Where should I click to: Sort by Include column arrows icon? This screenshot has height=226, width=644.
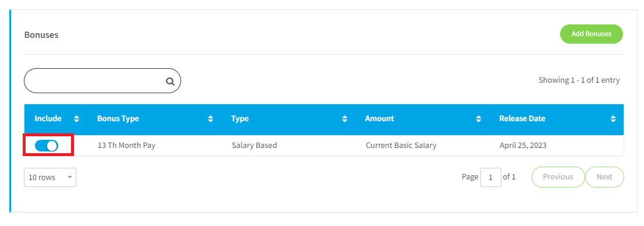click(x=76, y=119)
